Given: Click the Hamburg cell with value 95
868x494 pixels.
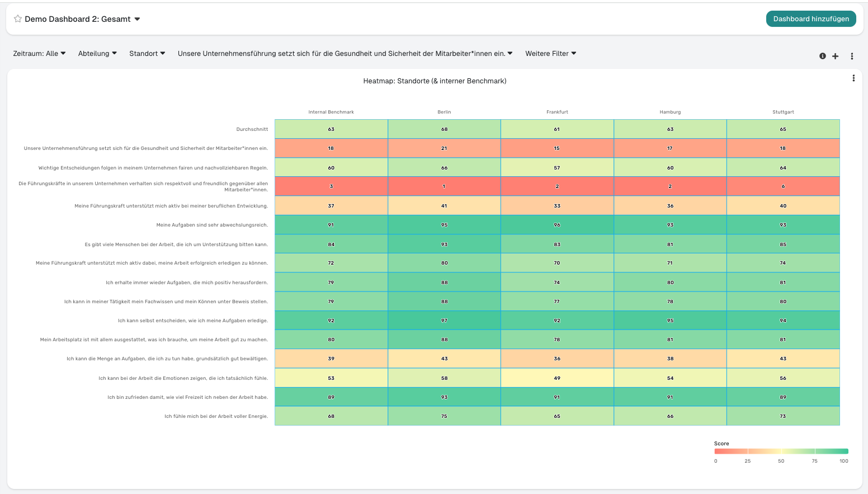Looking at the screenshot, I should (670, 321).
